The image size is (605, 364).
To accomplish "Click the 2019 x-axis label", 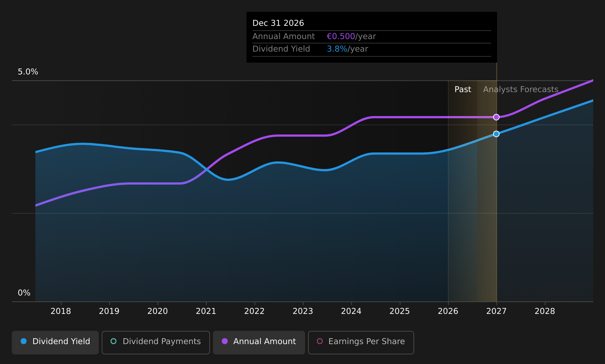I will (109, 311).
